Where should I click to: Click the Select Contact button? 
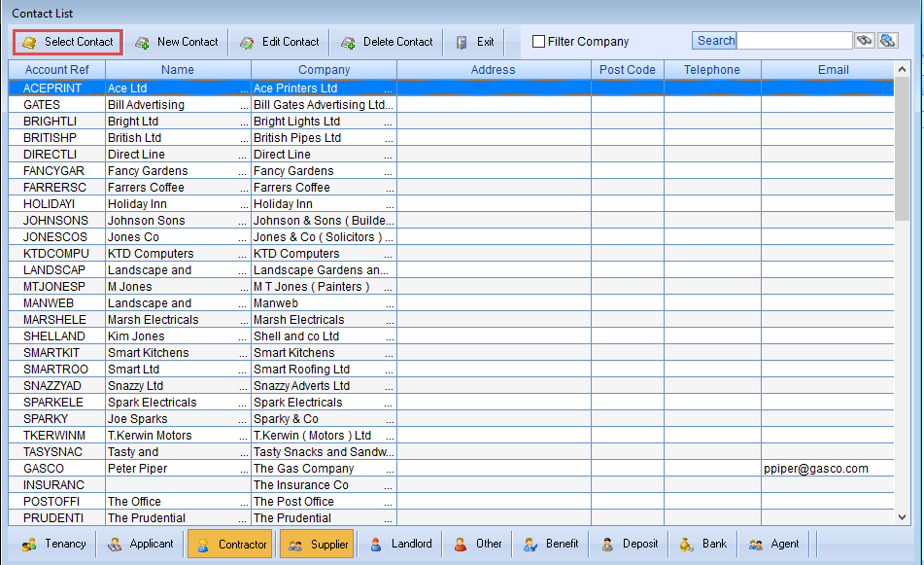pyautogui.click(x=68, y=42)
